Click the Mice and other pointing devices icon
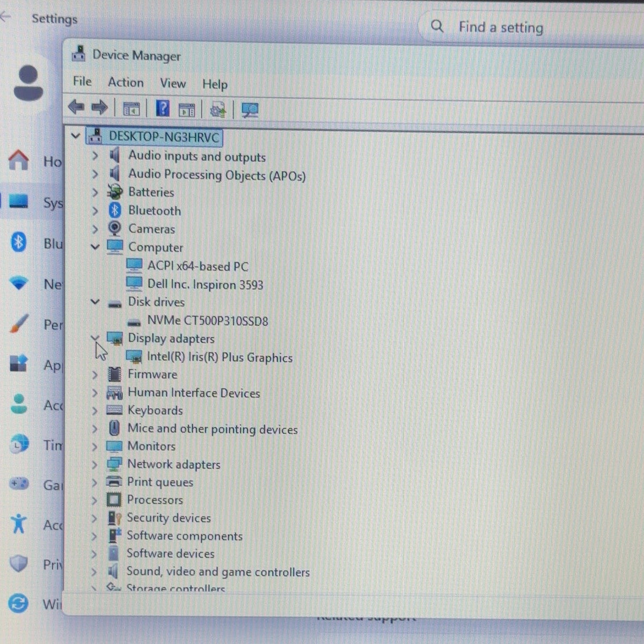644x644 pixels. tap(114, 428)
